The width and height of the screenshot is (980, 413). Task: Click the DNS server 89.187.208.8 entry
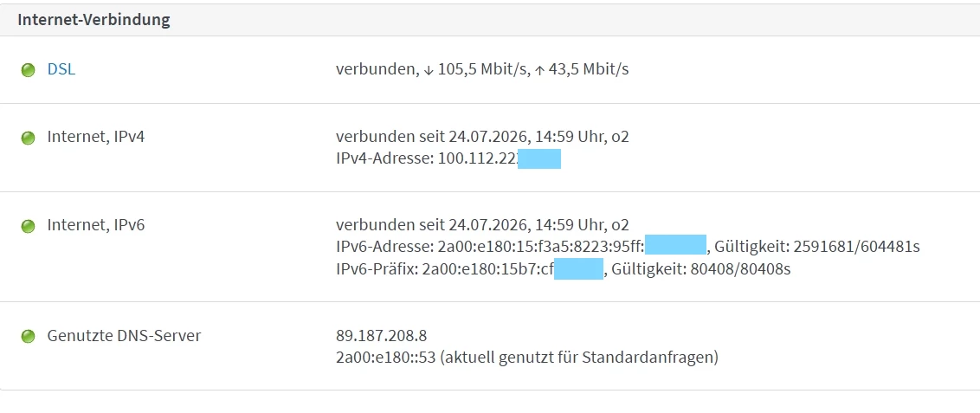pyautogui.click(x=381, y=336)
